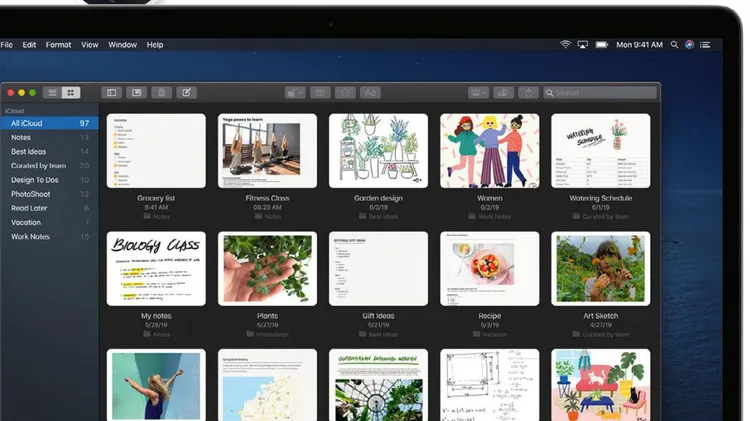Open the Grocery list note thumbnail
The height and width of the screenshot is (421, 750).
click(x=156, y=151)
